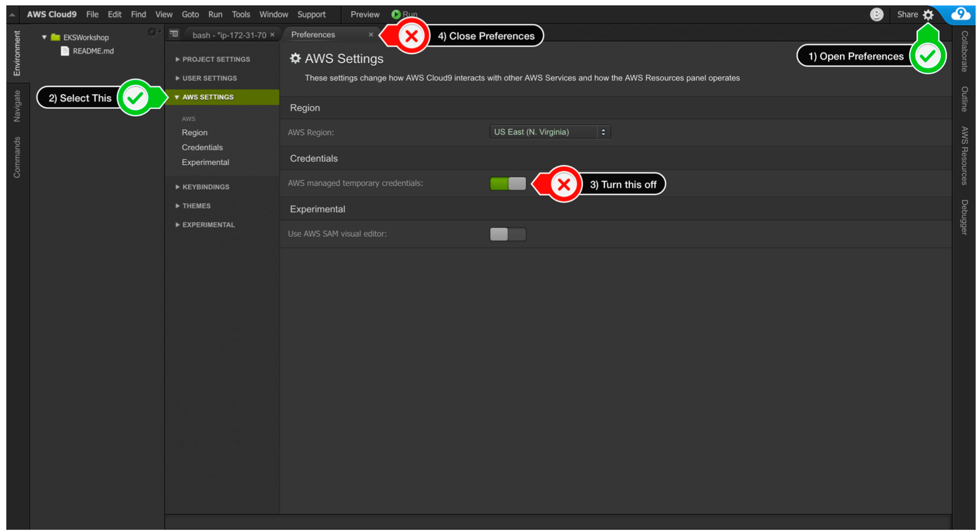
Task: Open the Navigate side tab
Action: (x=17, y=106)
